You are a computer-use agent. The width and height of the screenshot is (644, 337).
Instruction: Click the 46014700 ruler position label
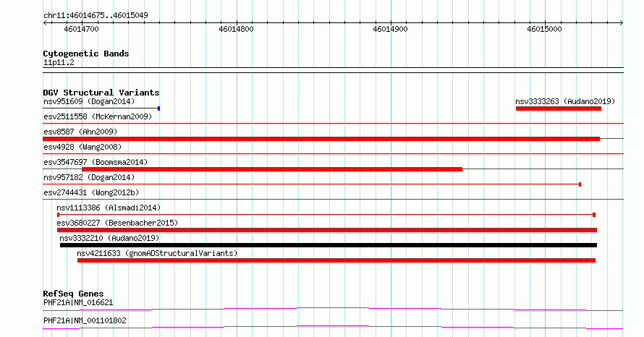(81, 29)
